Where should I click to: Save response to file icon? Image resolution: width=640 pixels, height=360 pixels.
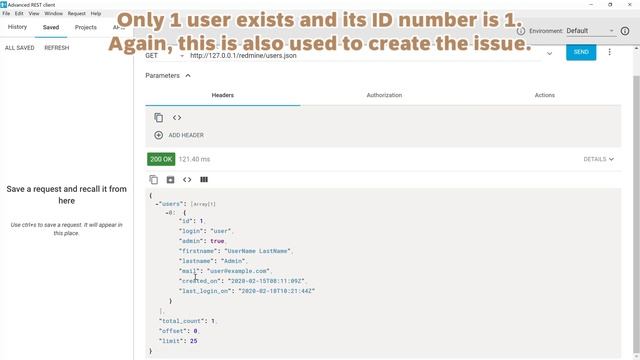click(x=170, y=180)
